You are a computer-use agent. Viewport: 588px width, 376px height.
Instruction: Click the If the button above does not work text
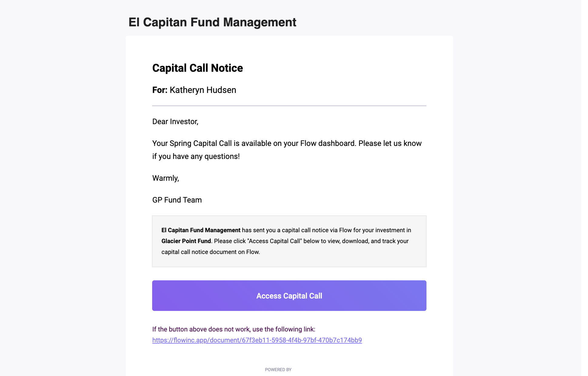[234, 329]
